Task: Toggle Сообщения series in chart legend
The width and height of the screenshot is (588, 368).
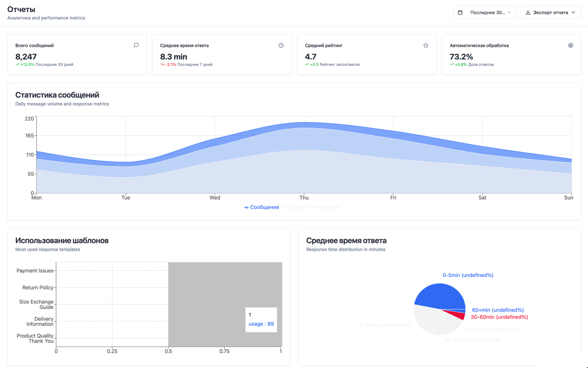Action: click(261, 207)
